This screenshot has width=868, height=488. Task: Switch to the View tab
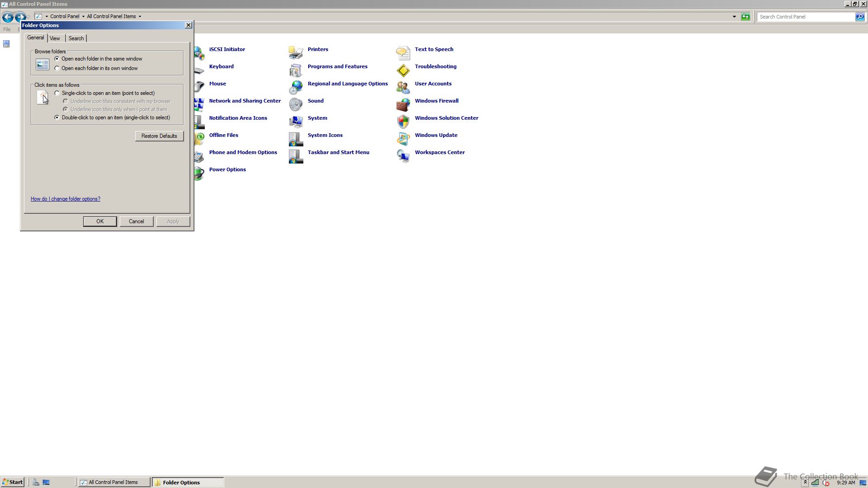(55, 38)
